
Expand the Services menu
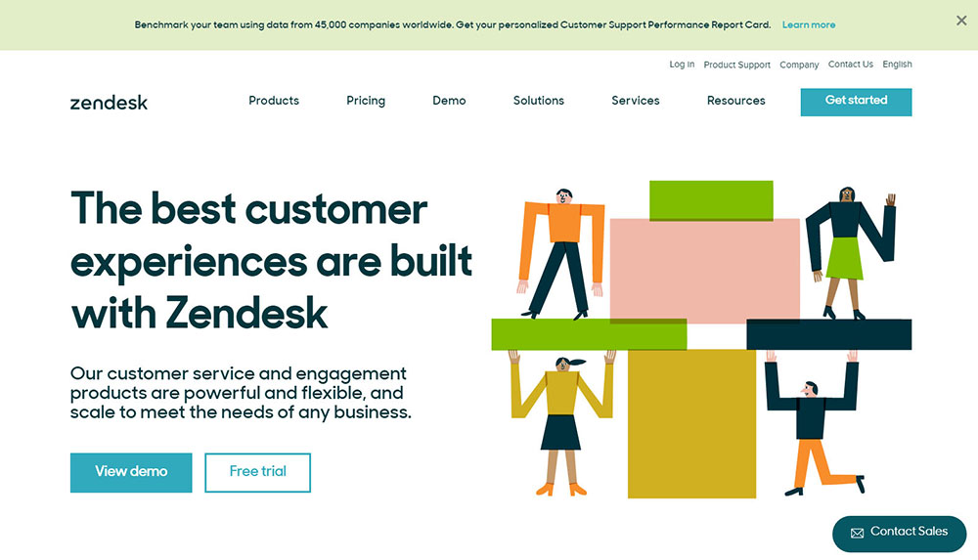pyautogui.click(x=636, y=101)
